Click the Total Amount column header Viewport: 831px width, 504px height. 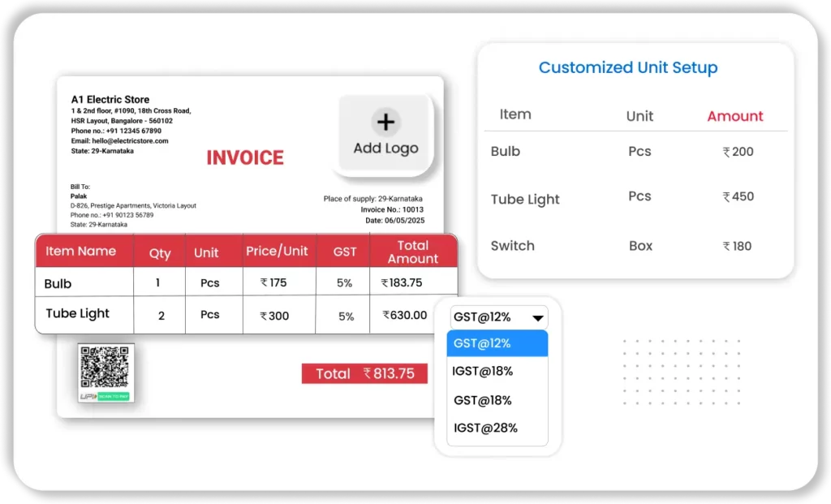coord(412,252)
